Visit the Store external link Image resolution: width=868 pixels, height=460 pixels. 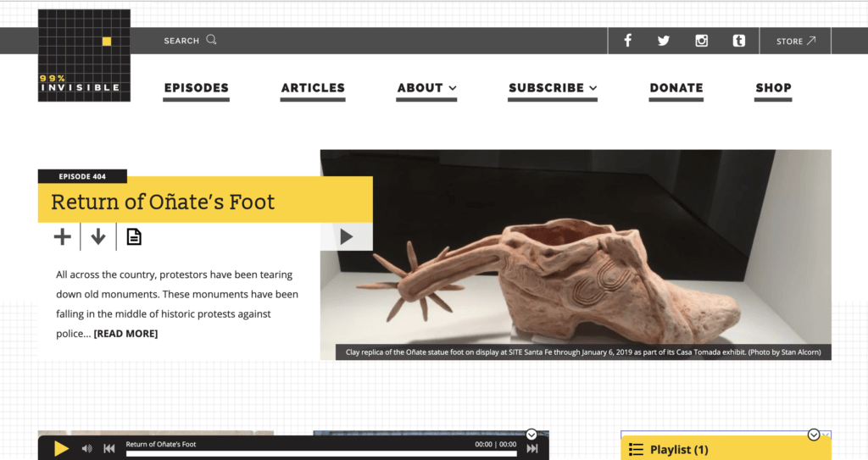[795, 41]
